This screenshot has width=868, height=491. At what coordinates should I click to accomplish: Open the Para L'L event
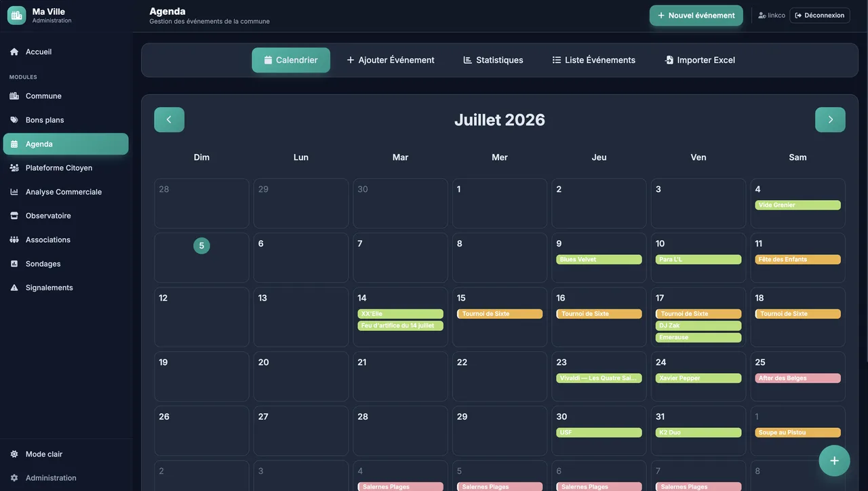(x=698, y=259)
